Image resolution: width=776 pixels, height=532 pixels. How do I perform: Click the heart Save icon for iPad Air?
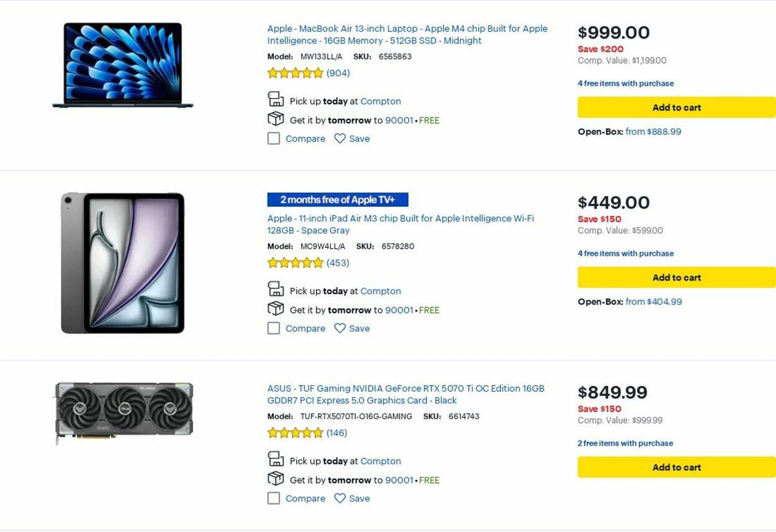[x=340, y=328]
